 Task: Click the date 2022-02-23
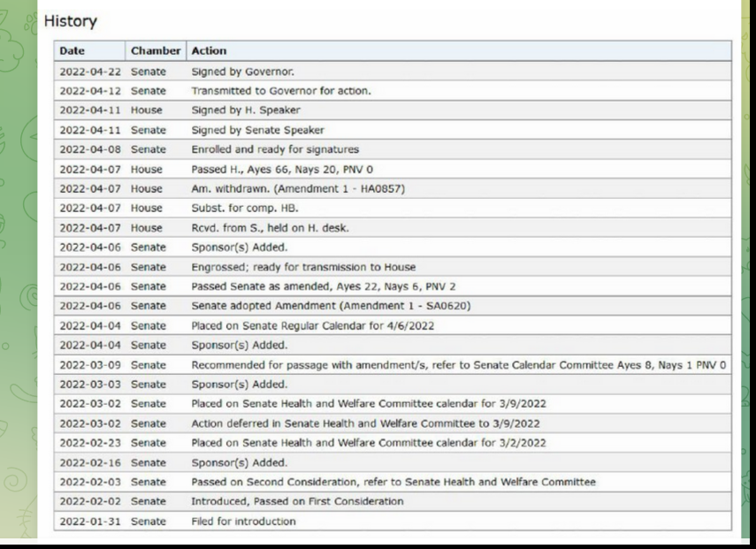click(90, 443)
